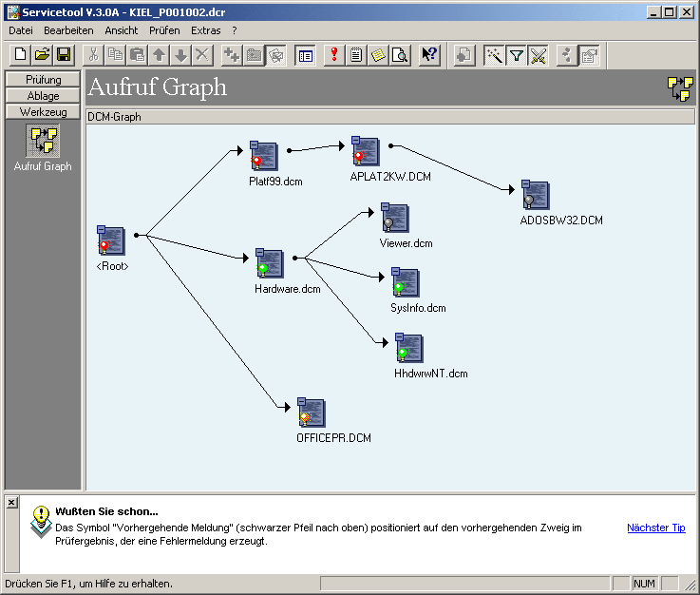The height and width of the screenshot is (595, 700).
Task: Click the filter funnel toolbar icon
Action: coord(516,55)
